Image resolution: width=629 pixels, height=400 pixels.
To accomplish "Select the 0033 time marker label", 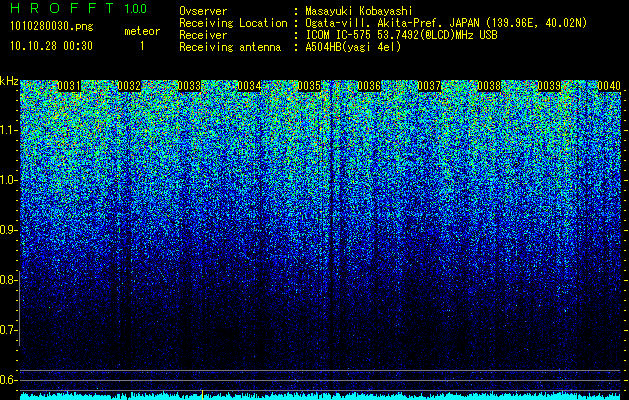I will (x=189, y=86).
